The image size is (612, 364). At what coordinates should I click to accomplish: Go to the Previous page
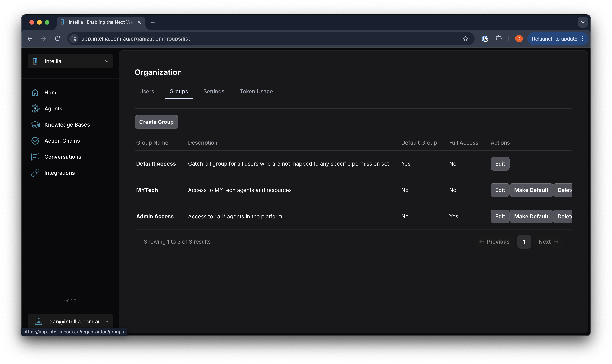pos(494,242)
